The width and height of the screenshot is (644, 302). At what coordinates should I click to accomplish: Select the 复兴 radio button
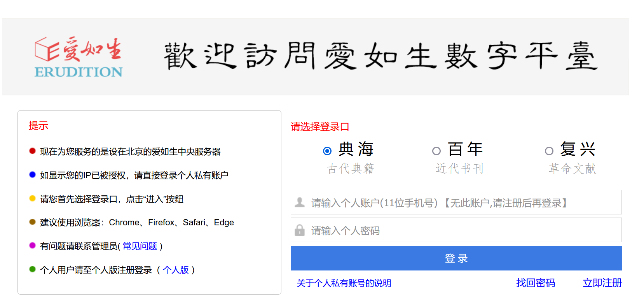pos(549,151)
